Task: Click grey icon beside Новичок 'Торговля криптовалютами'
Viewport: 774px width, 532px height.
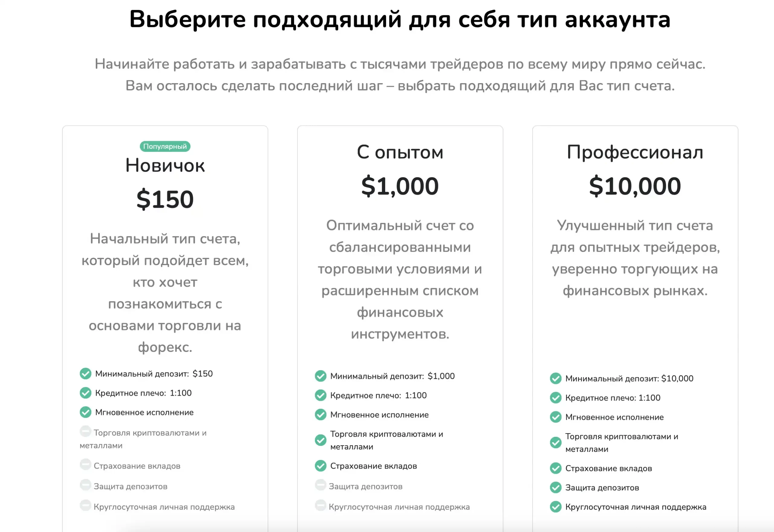Action: click(85, 431)
